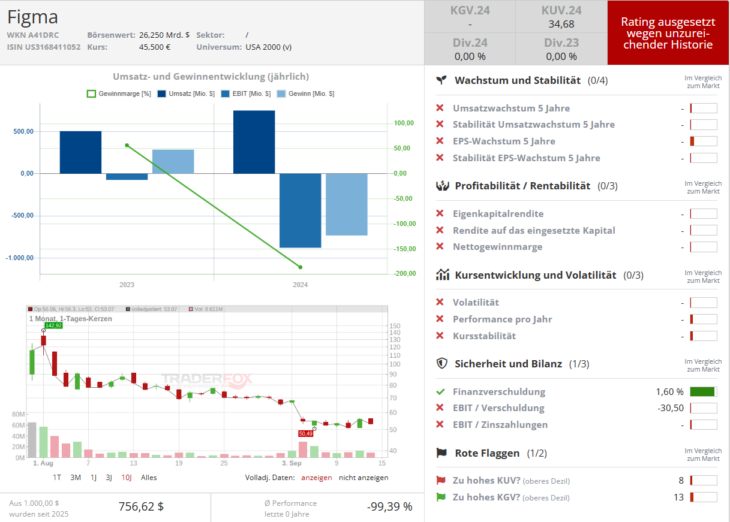Click the EPS-Wachstum 5 Jahre market comparison bar
Viewport: 730px width, 522px height.
click(703, 141)
